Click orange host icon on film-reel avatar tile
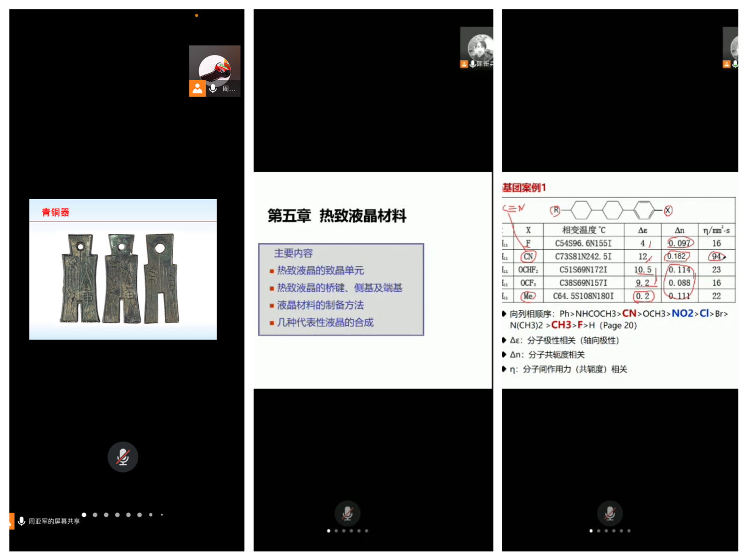The height and width of the screenshot is (560, 747). [197, 89]
